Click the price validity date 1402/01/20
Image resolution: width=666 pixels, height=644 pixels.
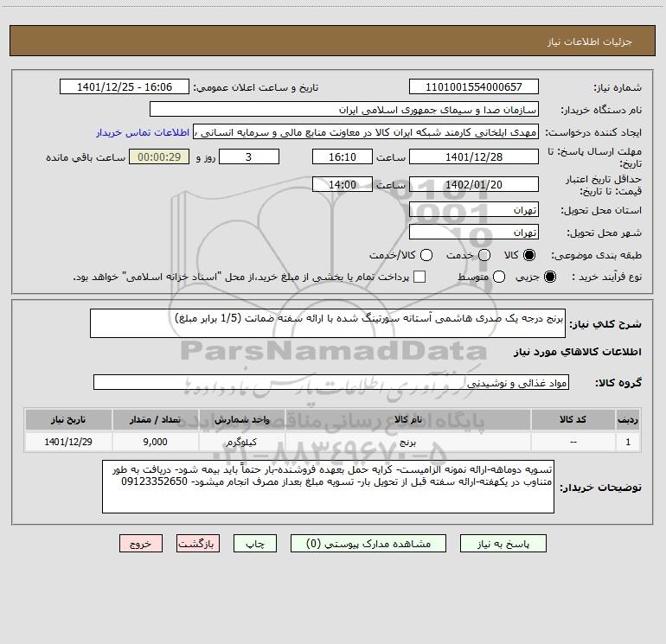tap(474, 184)
